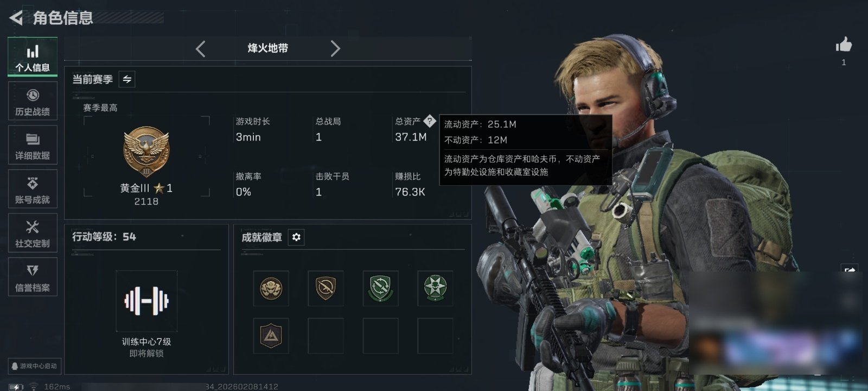The image size is (868, 391).
Task: Open 账号成就 in the sidebar
Action: click(33, 190)
